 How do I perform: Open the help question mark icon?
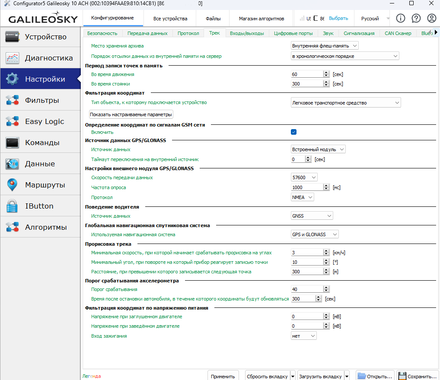(x=416, y=18)
